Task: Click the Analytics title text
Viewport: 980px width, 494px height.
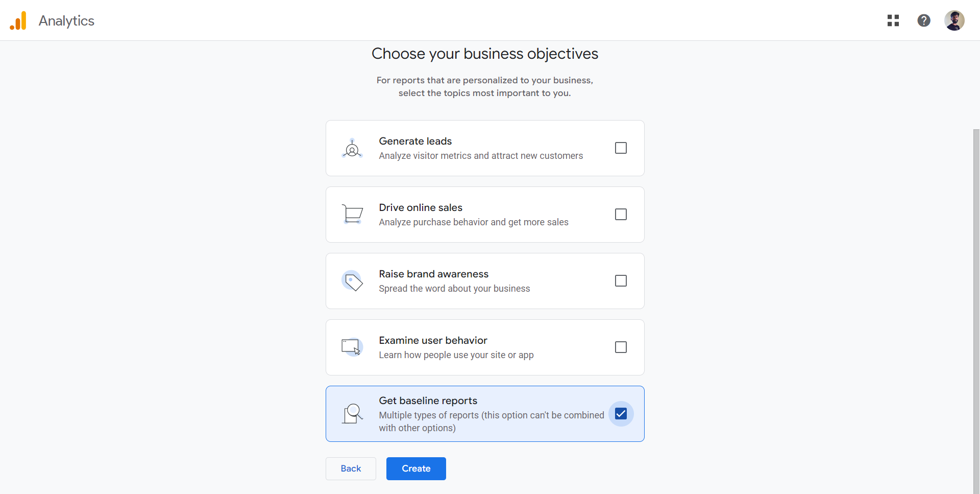Action: pos(66,21)
